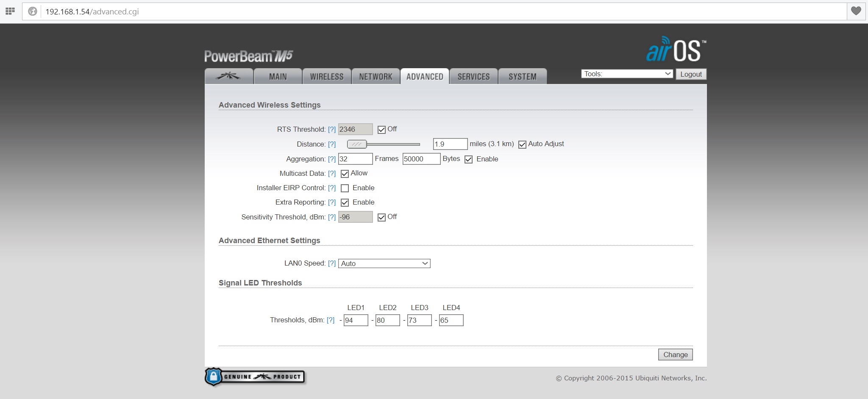Click the 'miles (3.1 km)' text
Viewport: 868px width, 399px height.
pyautogui.click(x=492, y=144)
